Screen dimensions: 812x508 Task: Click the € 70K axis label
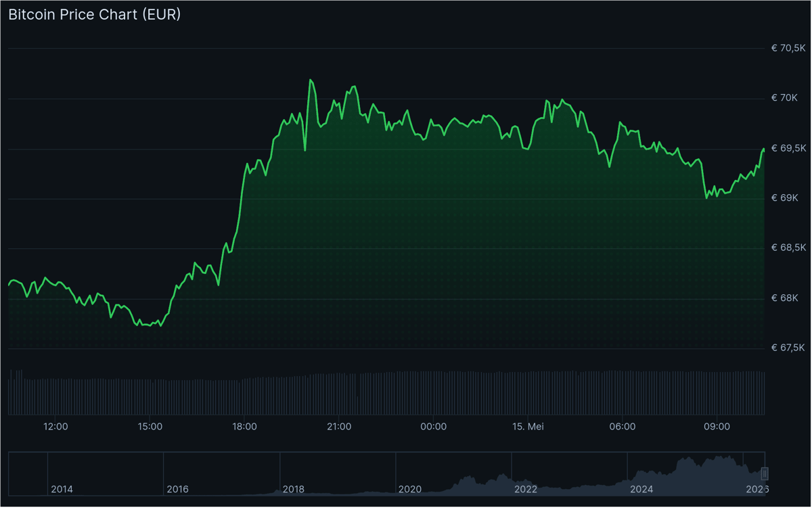pyautogui.click(x=785, y=98)
